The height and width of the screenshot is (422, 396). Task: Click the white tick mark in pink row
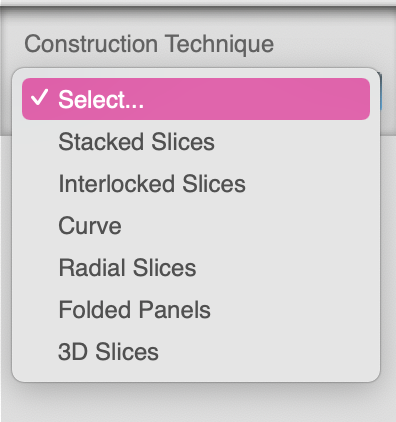tap(39, 98)
